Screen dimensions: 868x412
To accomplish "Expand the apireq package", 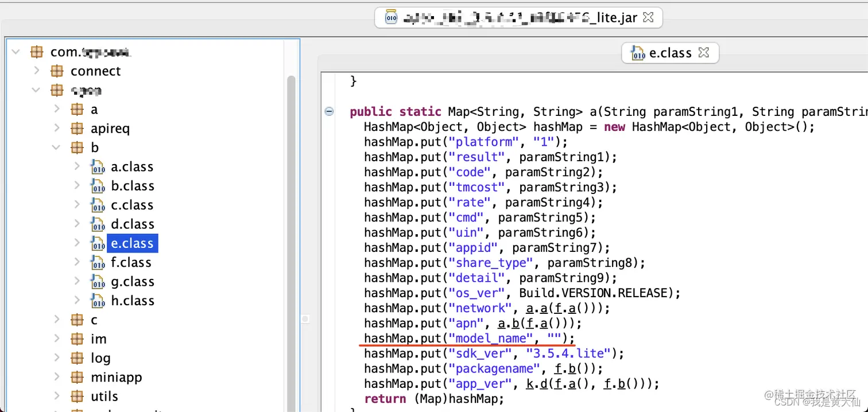I will click(57, 129).
